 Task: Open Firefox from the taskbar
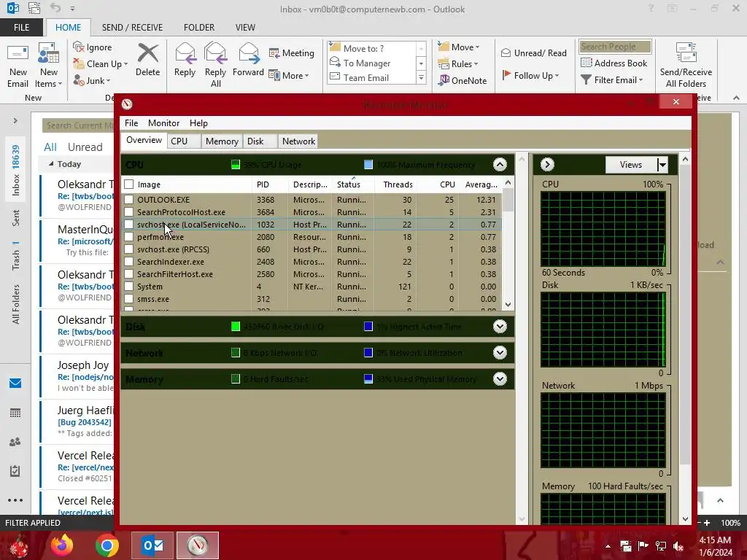click(x=62, y=545)
